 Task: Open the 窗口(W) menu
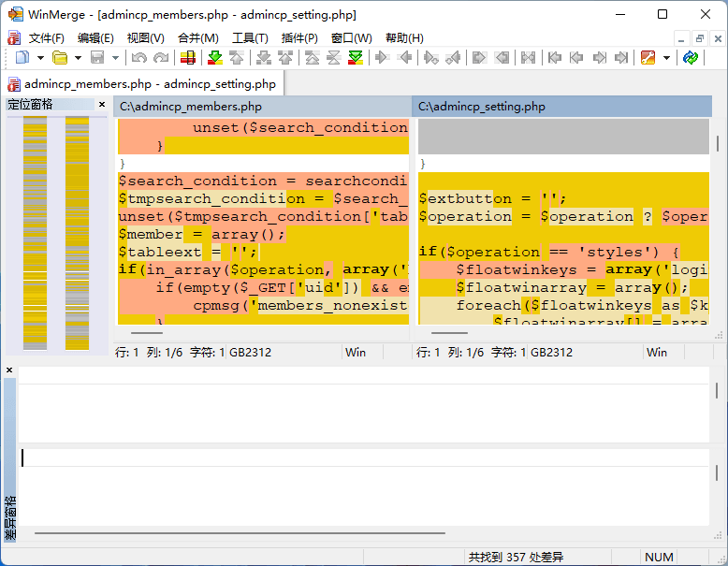click(x=352, y=38)
